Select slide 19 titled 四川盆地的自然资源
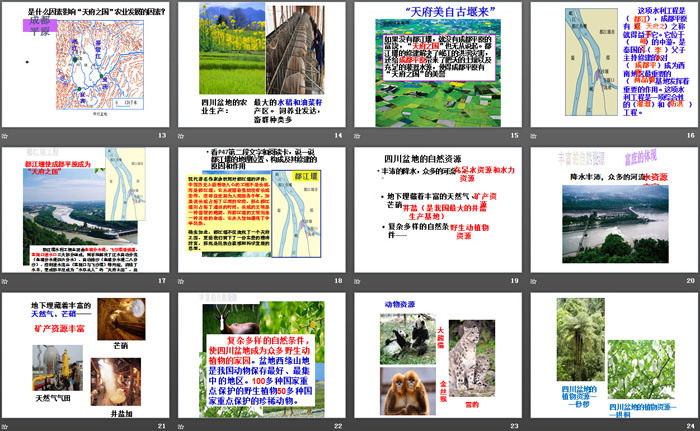 [x=438, y=210]
